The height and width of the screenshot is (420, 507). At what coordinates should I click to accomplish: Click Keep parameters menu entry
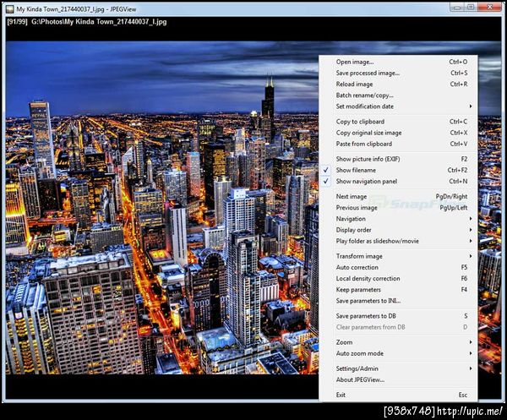click(x=398, y=290)
